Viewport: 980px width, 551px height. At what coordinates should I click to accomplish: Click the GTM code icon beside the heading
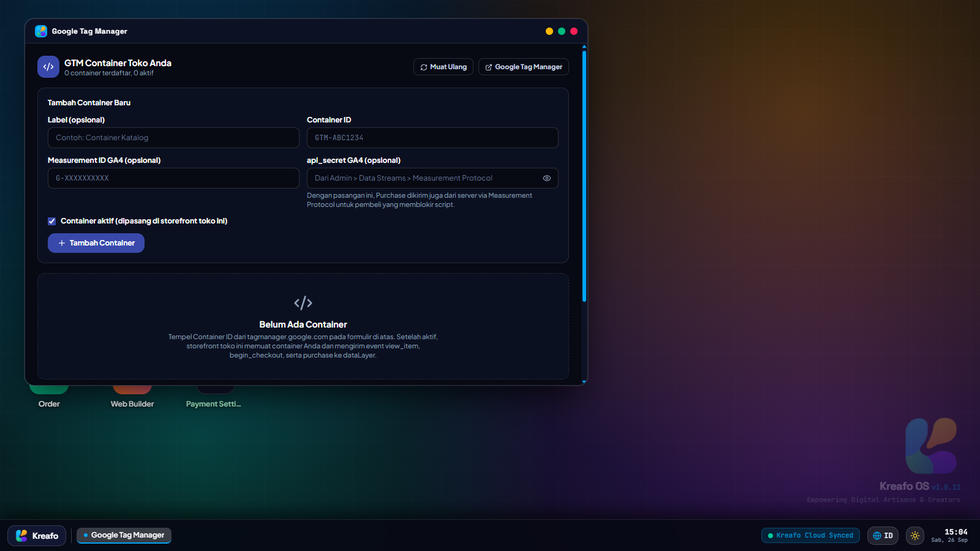pos(48,67)
